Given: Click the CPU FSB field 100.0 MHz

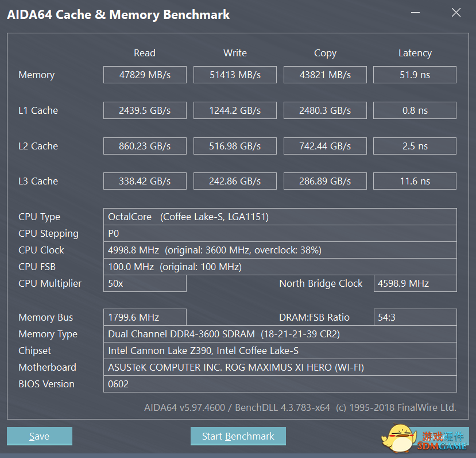Looking at the screenshot, I should click(280, 267).
